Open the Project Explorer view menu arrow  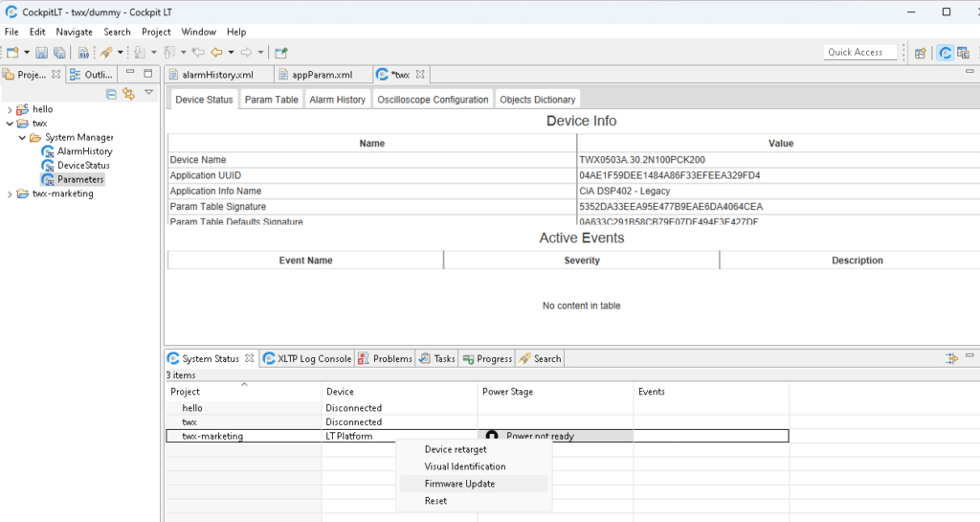(148, 93)
